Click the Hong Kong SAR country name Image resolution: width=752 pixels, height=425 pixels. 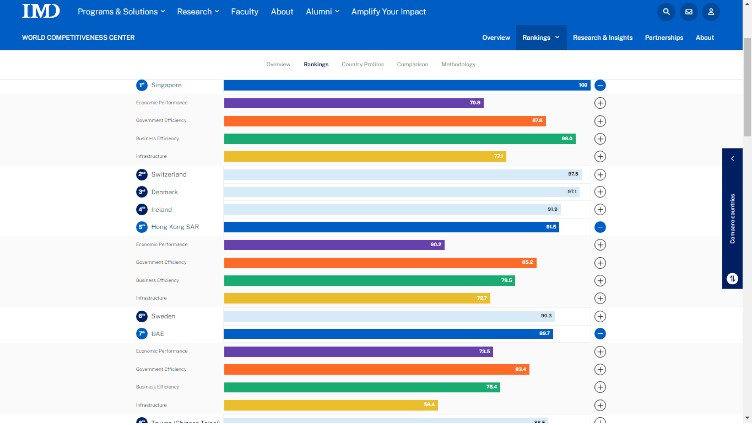(175, 227)
